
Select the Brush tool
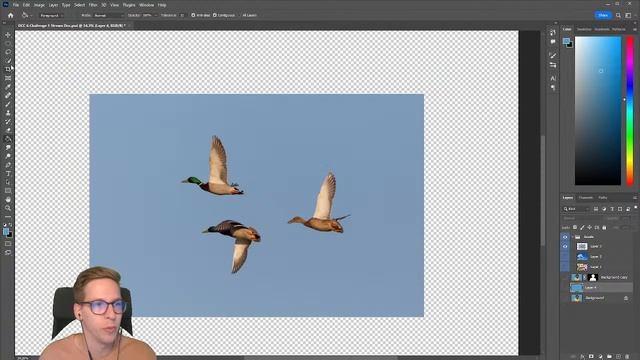click(x=8, y=104)
